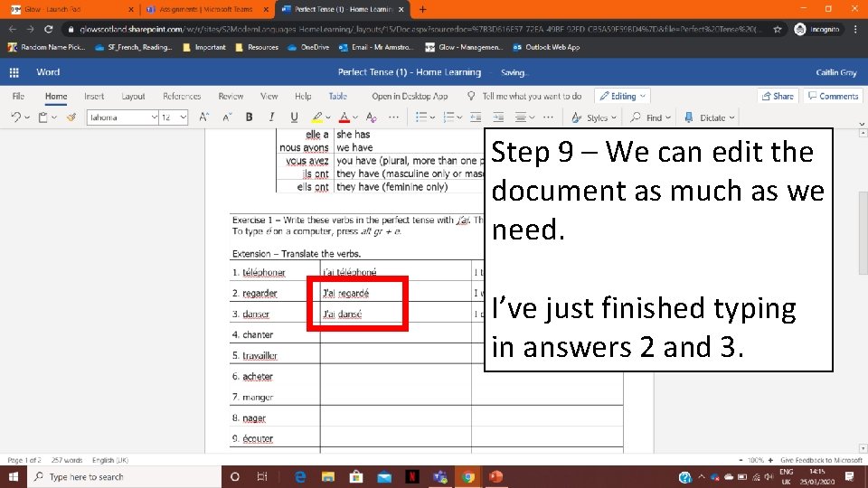
Task: Open the Find tool
Action: coord(650,117)
